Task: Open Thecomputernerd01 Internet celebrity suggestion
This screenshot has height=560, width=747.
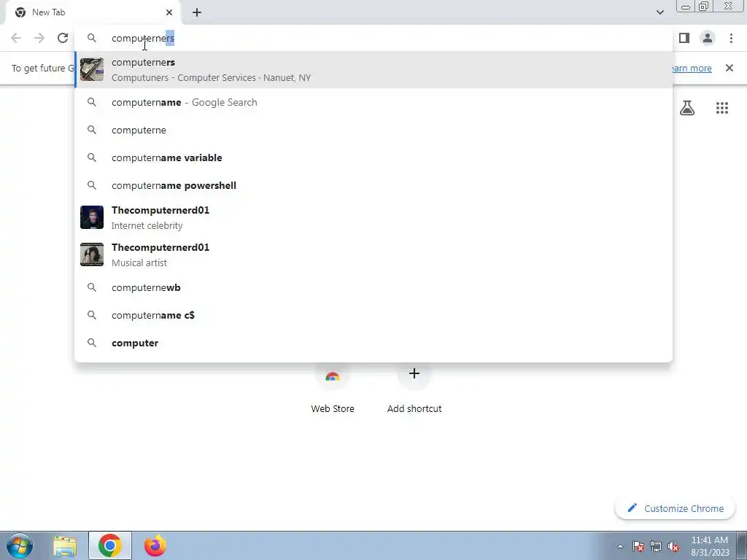Action: coord(373,217)
